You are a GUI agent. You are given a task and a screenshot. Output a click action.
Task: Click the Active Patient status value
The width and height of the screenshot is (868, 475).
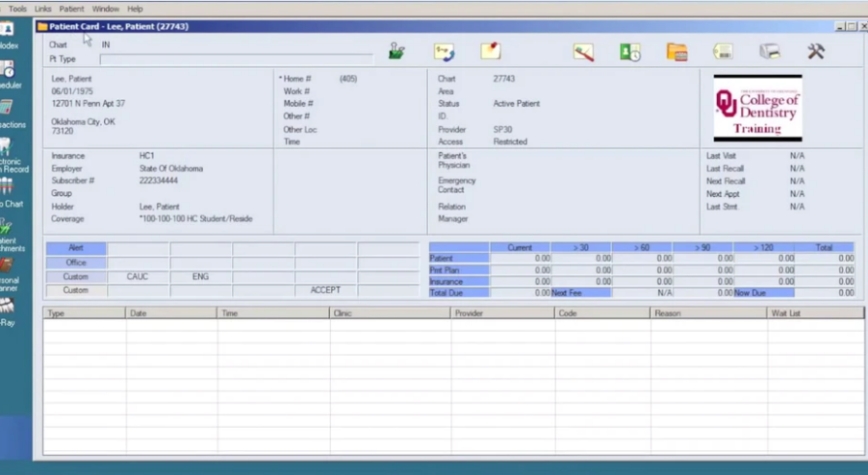tap(517, 104)
